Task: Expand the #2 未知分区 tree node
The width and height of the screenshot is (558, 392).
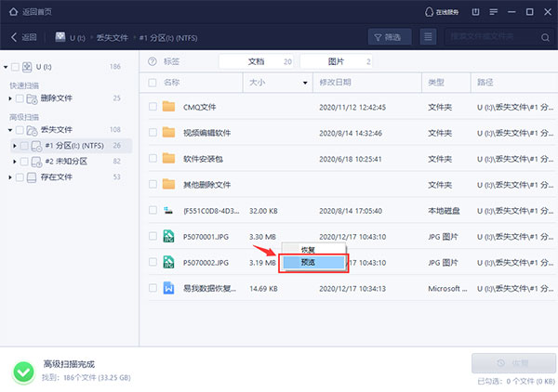Action: point(14,161)
